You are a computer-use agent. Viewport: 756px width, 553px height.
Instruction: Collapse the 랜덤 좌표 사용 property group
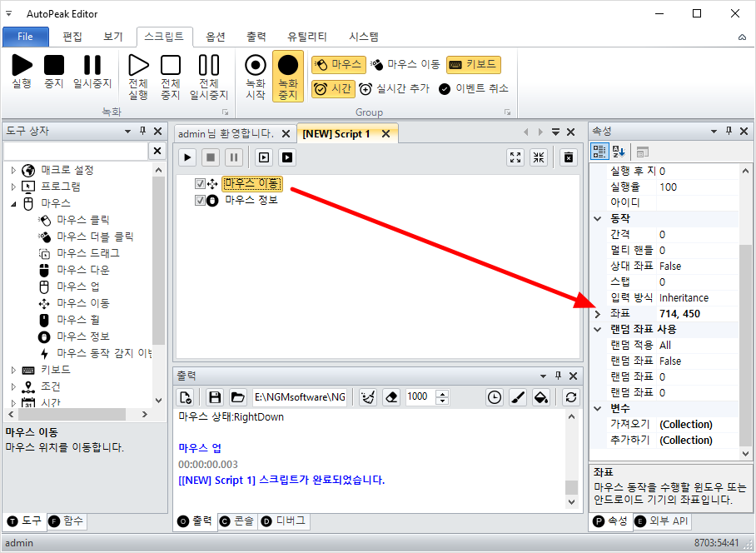coord(597,329)
